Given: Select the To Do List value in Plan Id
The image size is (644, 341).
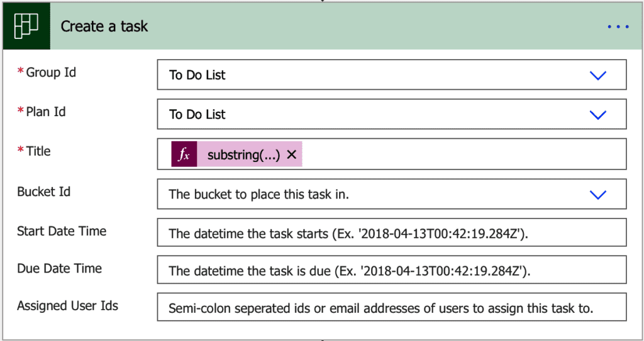Looking at the screenshot, I should 197,115.
